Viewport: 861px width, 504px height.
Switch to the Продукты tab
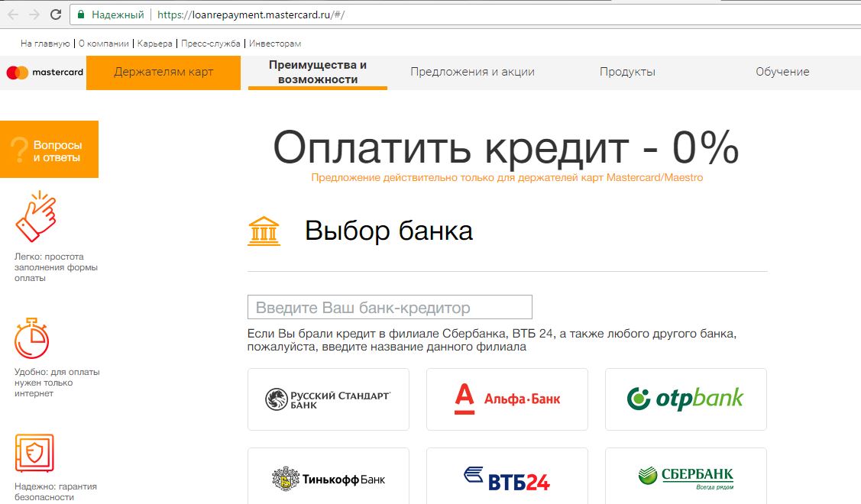(x=628, y=72)
